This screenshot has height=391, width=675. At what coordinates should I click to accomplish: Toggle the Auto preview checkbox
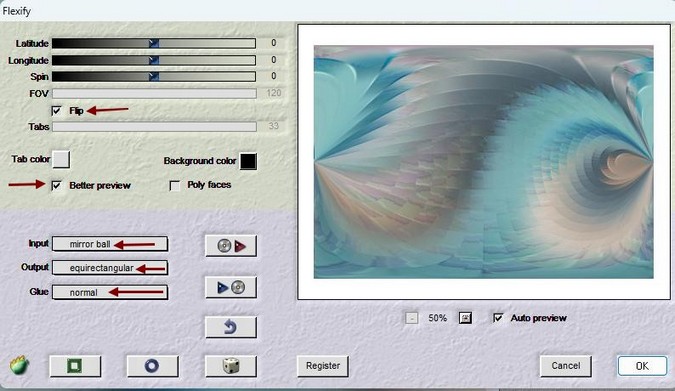coord(498,318)
